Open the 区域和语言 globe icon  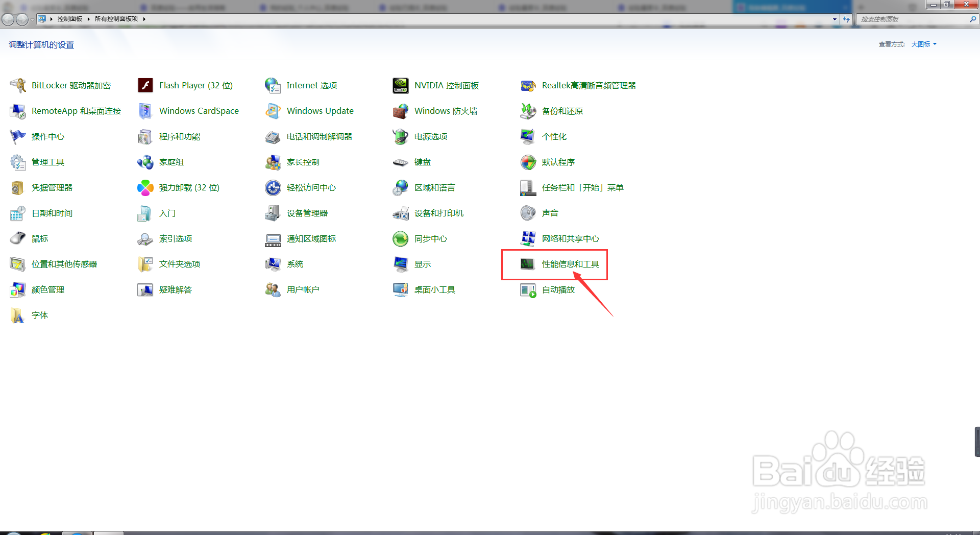401,187
